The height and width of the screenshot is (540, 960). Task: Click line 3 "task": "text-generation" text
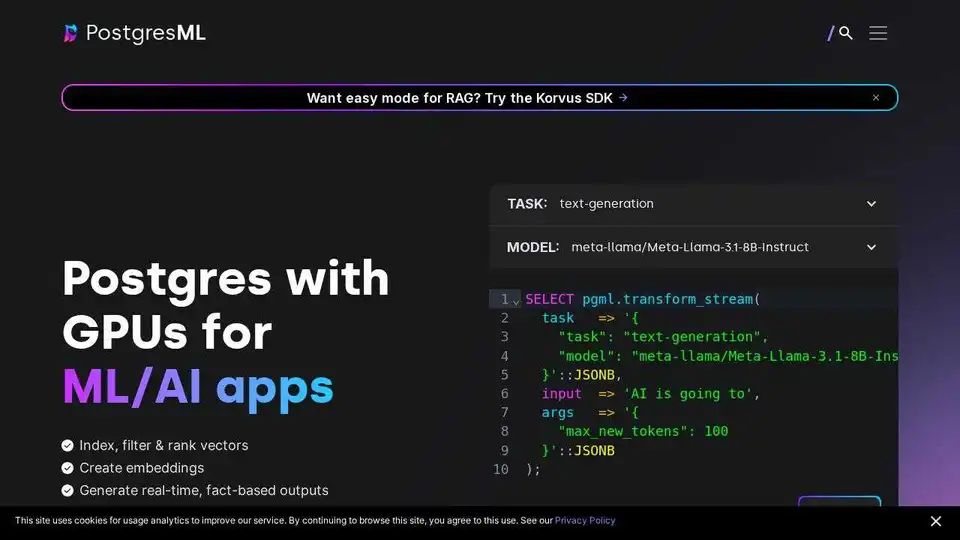(x=663, y=337)
